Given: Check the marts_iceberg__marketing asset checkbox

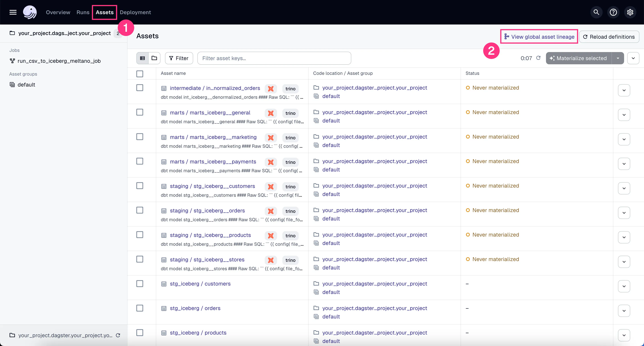Looking at the screenshot, I should coord(140,137).
